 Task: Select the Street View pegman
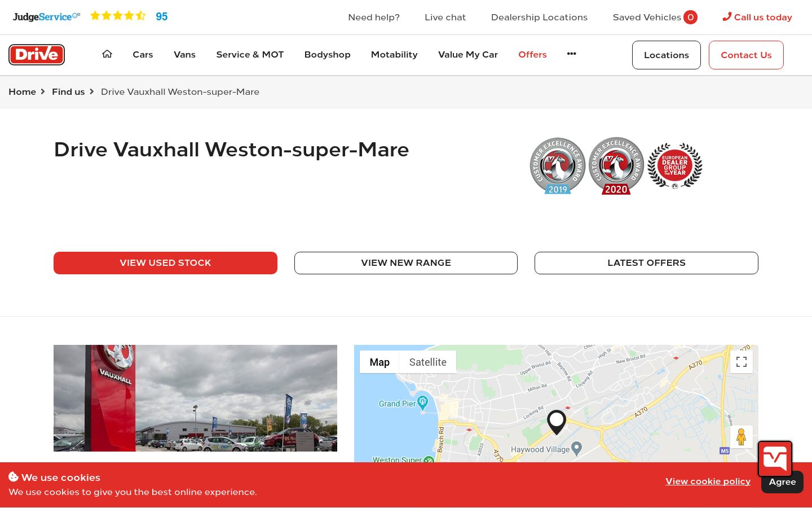pyautogui.click(x=742, y=437)
